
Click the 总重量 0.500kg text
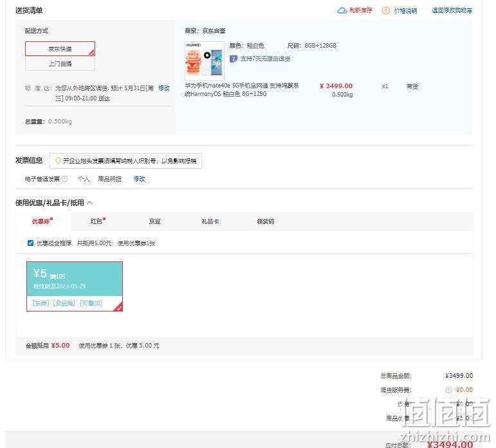[48, 122]
